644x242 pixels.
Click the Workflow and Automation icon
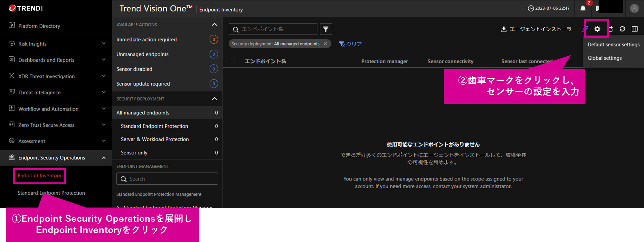pos(12,108)
